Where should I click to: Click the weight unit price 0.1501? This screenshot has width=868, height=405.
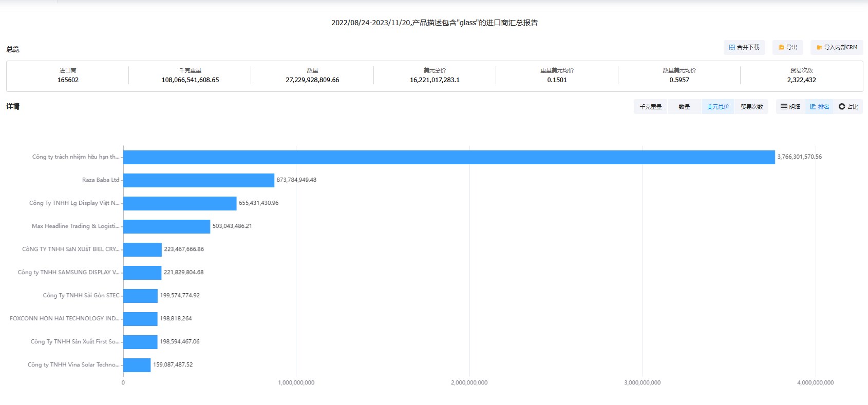click(557, 80)
